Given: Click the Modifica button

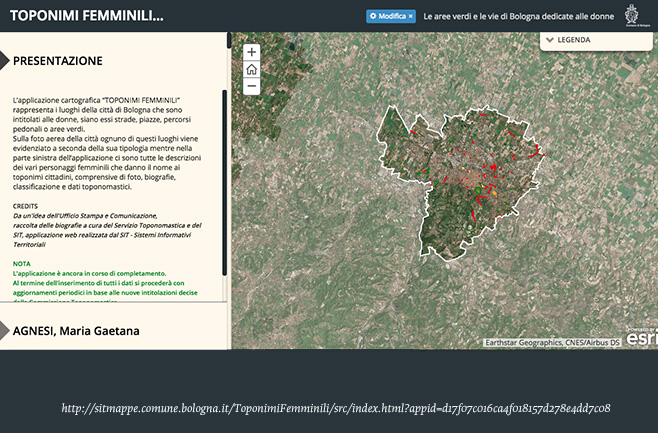Looking at the screenshot, I should [x=390, y=17].
